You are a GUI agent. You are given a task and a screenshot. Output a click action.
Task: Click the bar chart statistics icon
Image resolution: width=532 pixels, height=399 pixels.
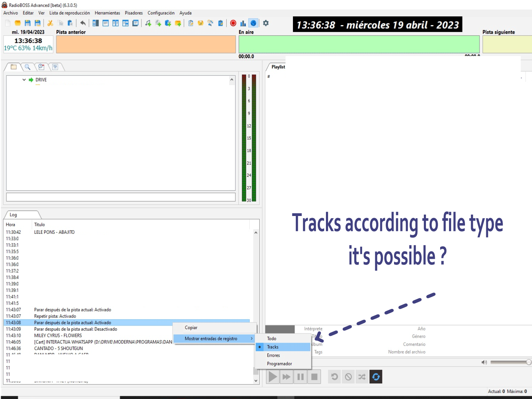click(x=243, y=23)
